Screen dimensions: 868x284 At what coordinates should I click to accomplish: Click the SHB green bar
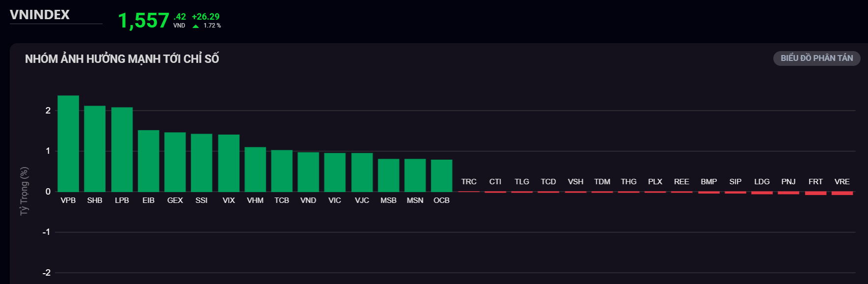(x=95, y=148)
